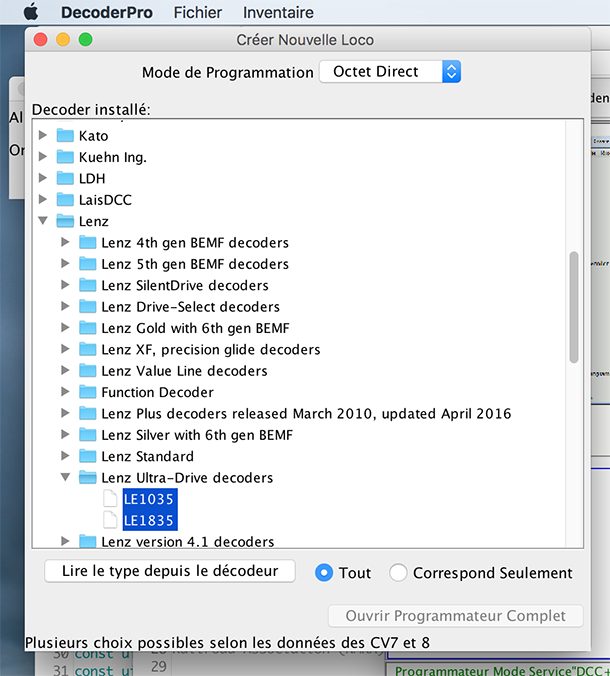Click the LaisDCC label text
The height and width of the screenshot is (676, 610).
(x=105, y=200)
